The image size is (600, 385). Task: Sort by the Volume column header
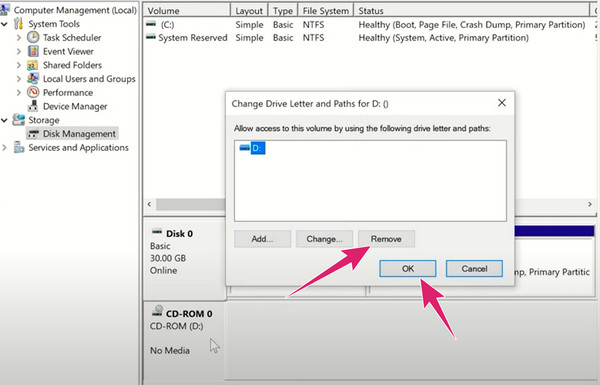pos(187,11)
